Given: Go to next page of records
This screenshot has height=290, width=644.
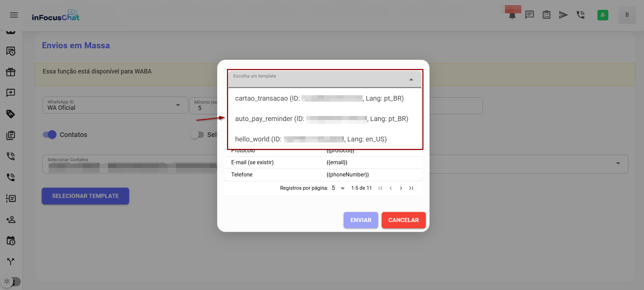Looking at the screenshot, I should coord(401,188).
